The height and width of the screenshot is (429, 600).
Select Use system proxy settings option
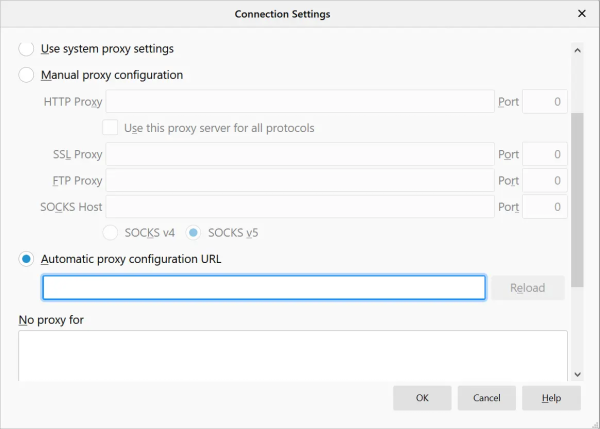pyautogui.click(x=27, y=48)
